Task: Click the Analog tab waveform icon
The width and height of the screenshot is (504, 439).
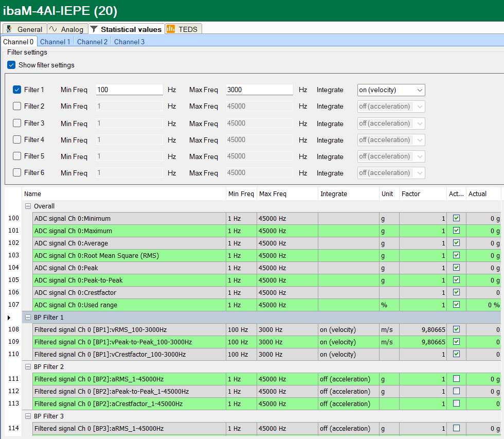Action: coord(53,29)
